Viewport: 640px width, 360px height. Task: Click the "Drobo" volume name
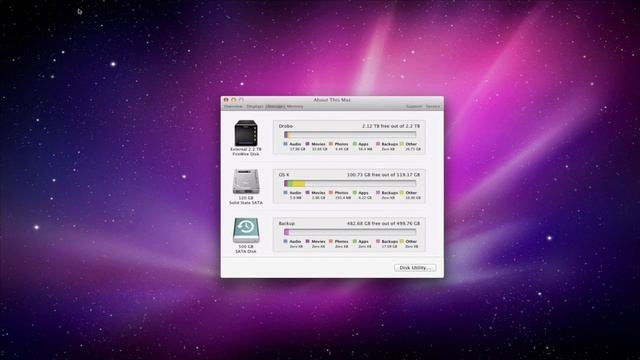pos(286,126)
